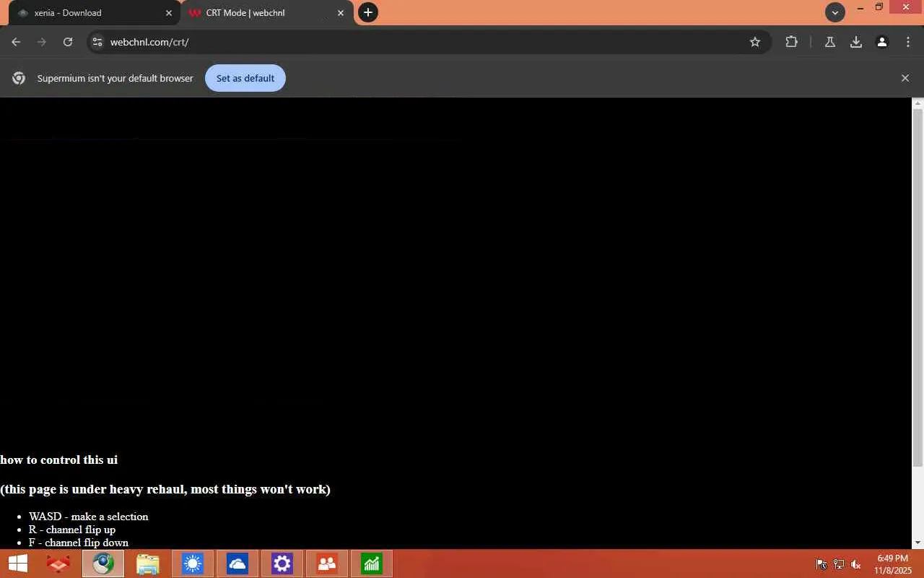Open the red fox app in taskbar
Image resolution: width=924 pixels, height=578 pixels.
(58, 564)
